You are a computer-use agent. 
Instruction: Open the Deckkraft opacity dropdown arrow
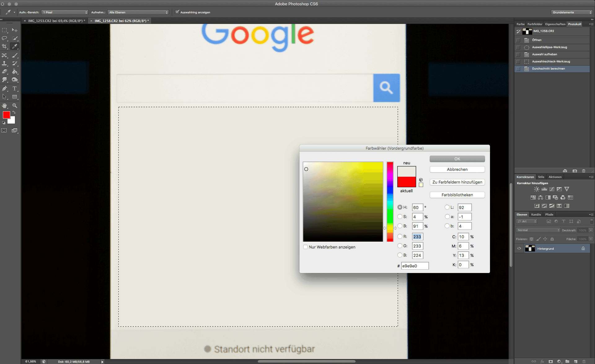pos(591,230)
